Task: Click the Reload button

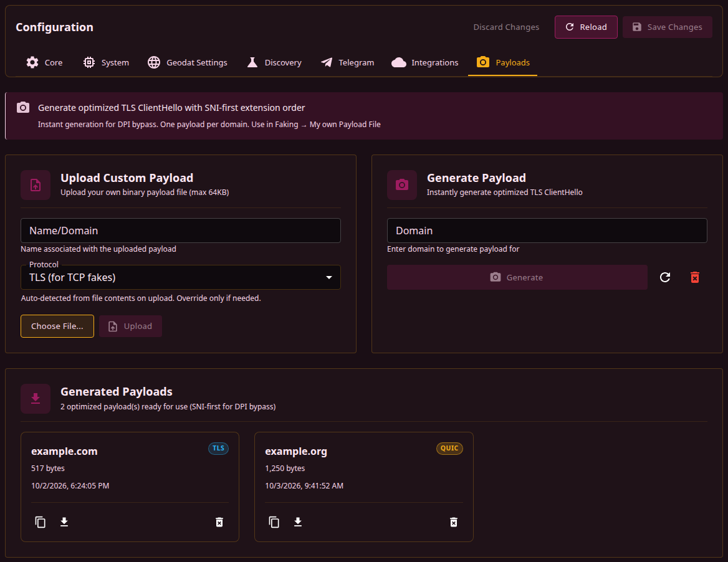Action: [586, 27]
